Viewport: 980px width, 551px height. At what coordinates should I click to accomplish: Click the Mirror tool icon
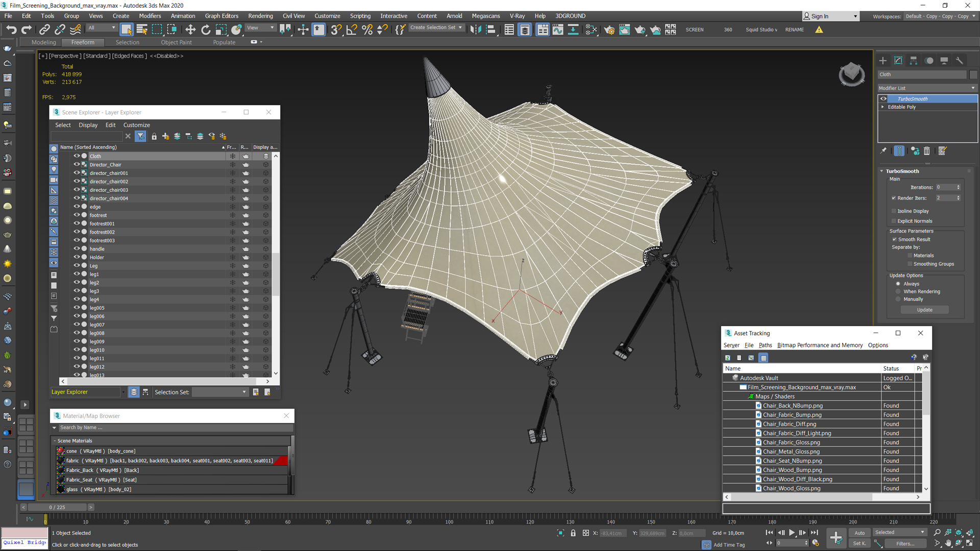[475, 30]
